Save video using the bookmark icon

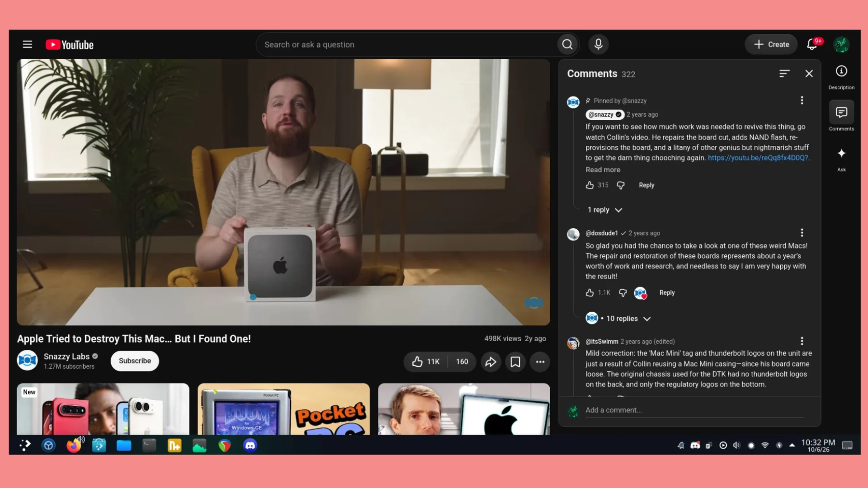[x=515, y=361]
